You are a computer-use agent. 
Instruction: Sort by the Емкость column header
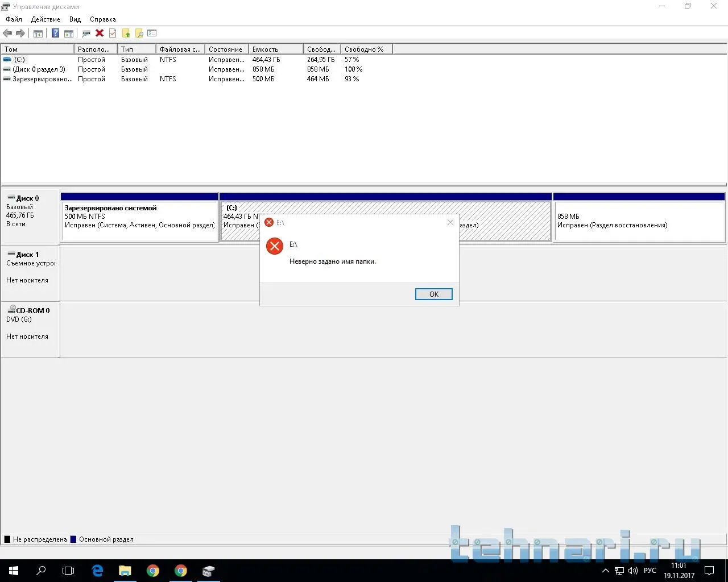tap(276, 49)
